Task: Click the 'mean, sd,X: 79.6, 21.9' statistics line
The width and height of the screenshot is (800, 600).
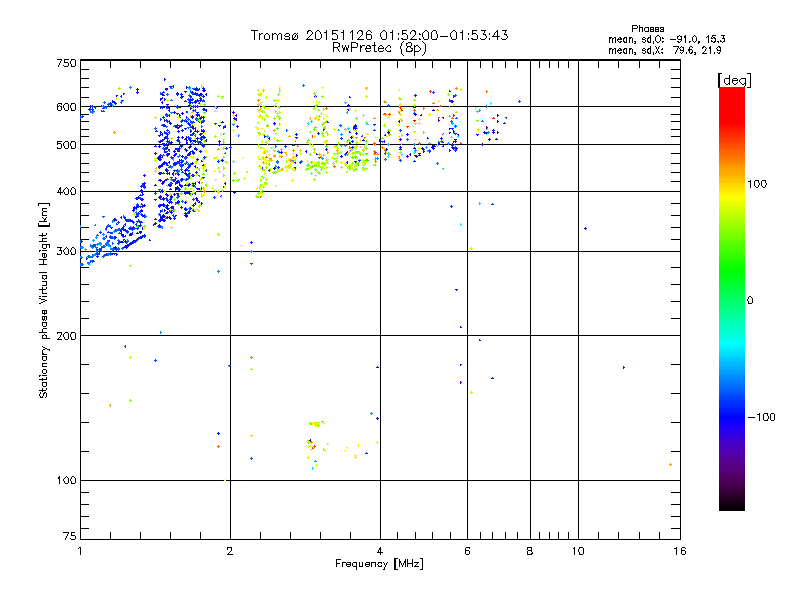Action: (664, 50)
